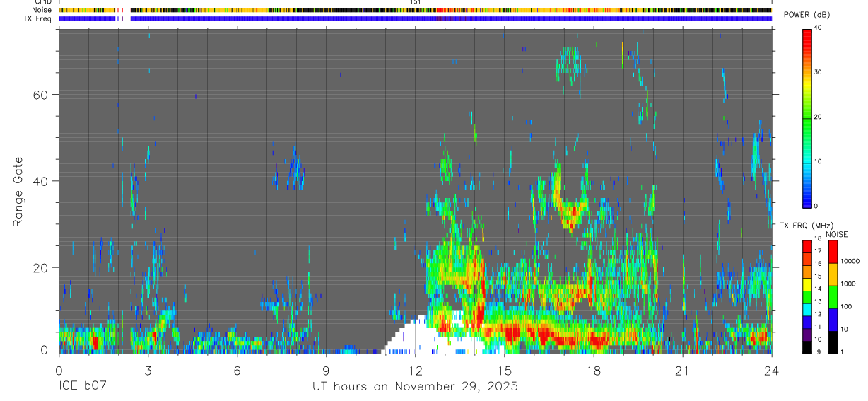Click the '100' label on the NOISE scale

coord(847,307)
